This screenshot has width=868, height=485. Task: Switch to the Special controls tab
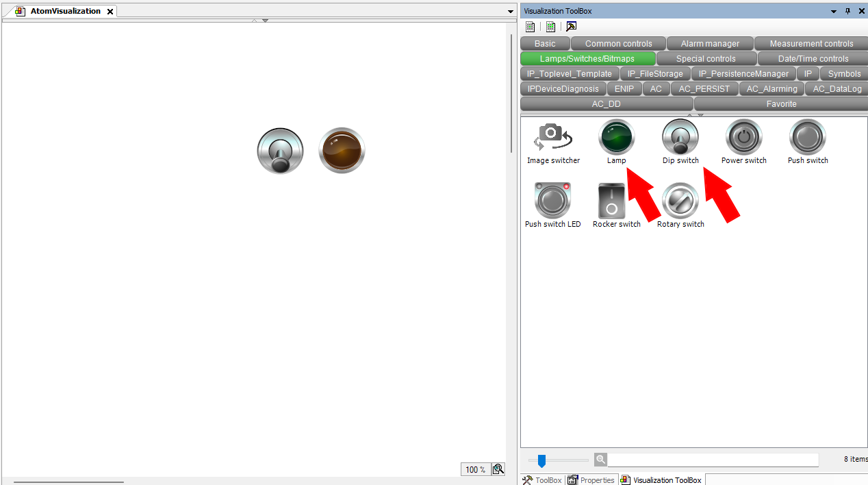pos(706,58)
